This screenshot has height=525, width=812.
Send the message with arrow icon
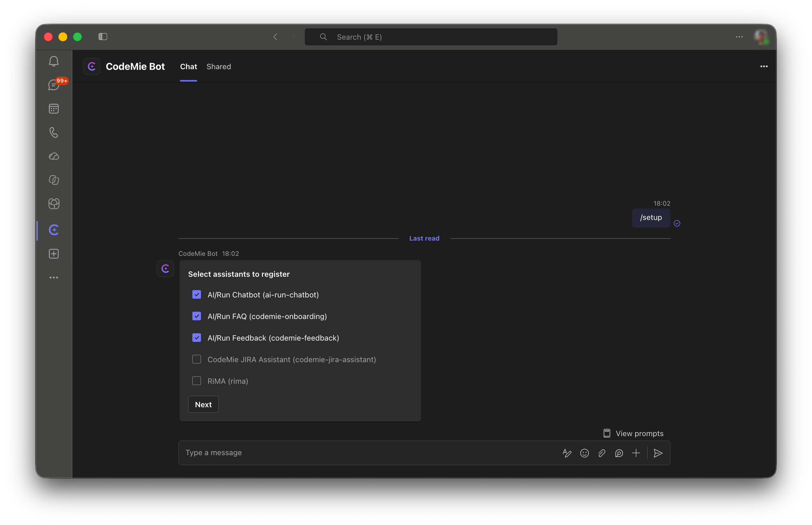(x=658, y=453)
